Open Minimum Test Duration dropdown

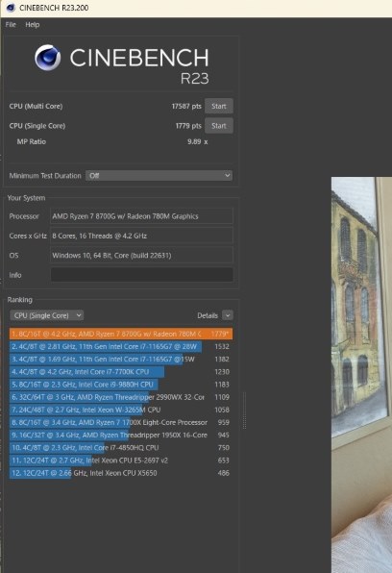click(159, 175)
